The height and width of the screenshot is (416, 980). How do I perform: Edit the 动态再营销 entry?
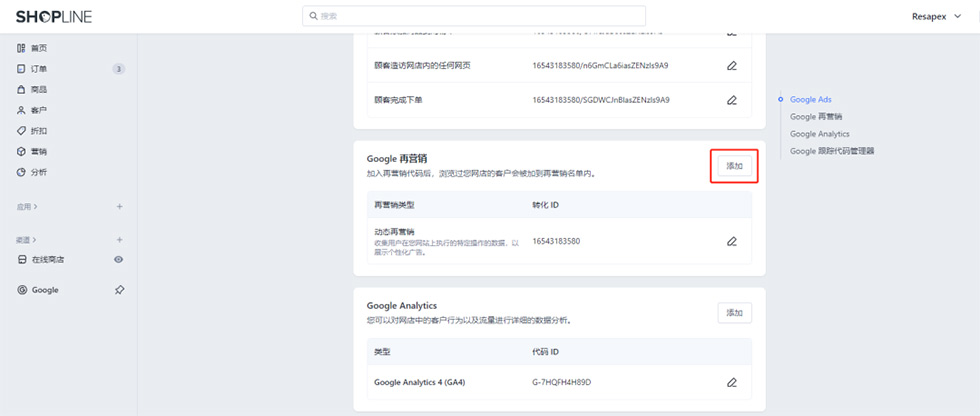coord(732,242)
